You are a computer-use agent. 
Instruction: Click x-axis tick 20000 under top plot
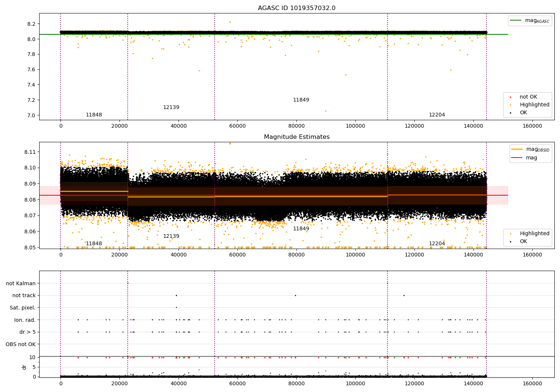coord(119,126)
